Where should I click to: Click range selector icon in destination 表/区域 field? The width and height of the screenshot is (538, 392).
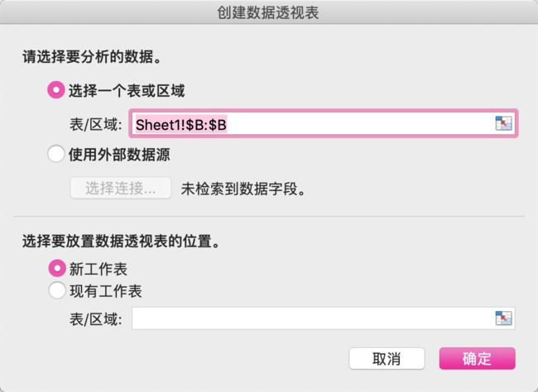[x=503, y=318]
